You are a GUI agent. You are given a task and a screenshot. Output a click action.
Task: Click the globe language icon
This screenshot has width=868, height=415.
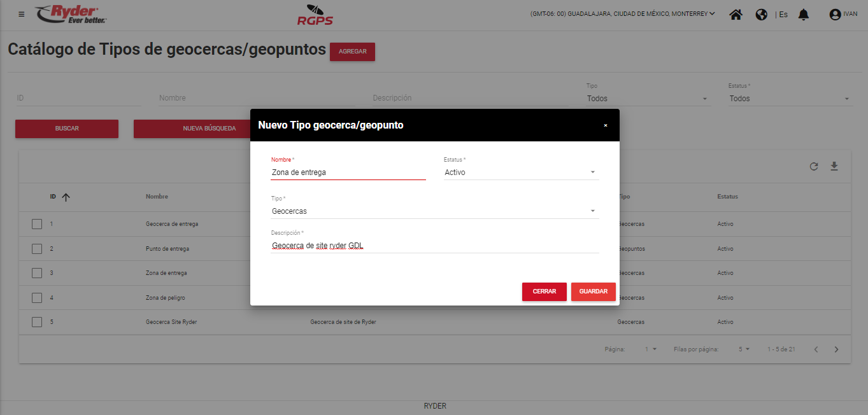762,14
